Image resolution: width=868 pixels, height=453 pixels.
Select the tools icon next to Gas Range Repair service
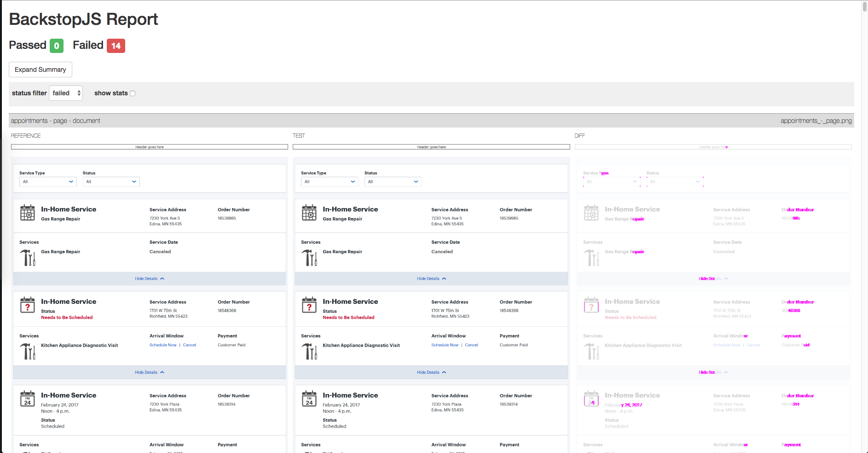28,257
